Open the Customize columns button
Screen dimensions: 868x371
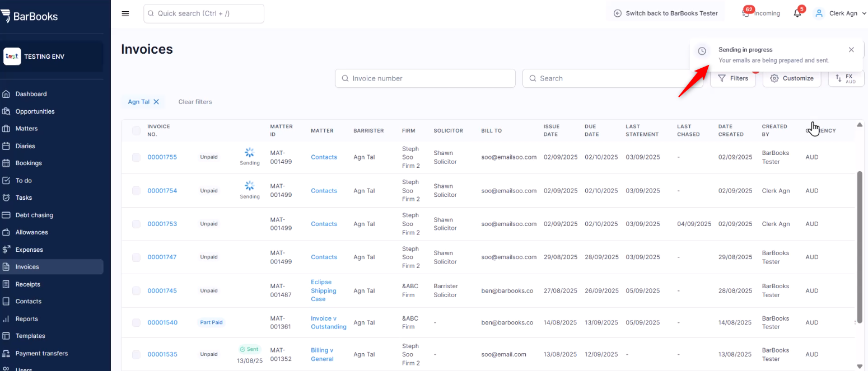coord(792,78)
